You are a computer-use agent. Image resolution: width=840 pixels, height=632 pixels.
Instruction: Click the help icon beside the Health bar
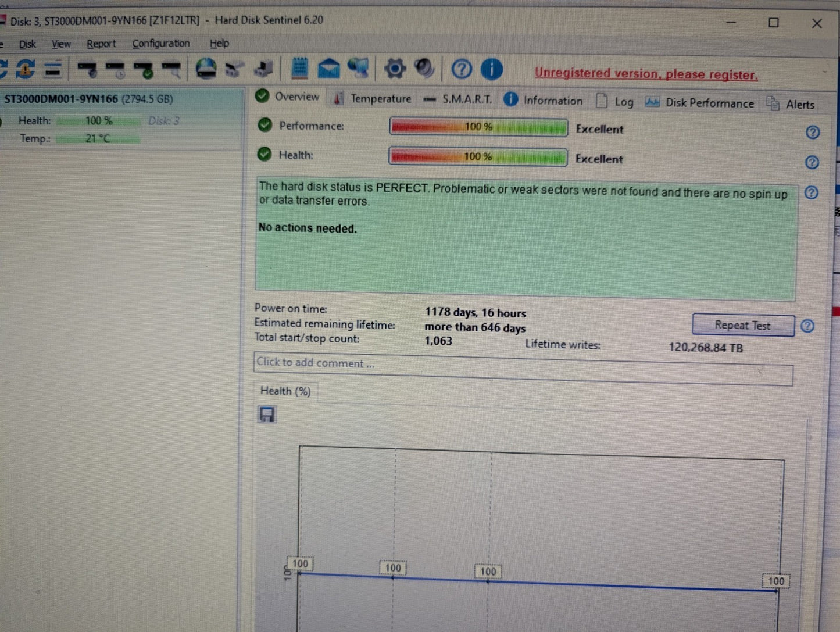pos(812,162)
